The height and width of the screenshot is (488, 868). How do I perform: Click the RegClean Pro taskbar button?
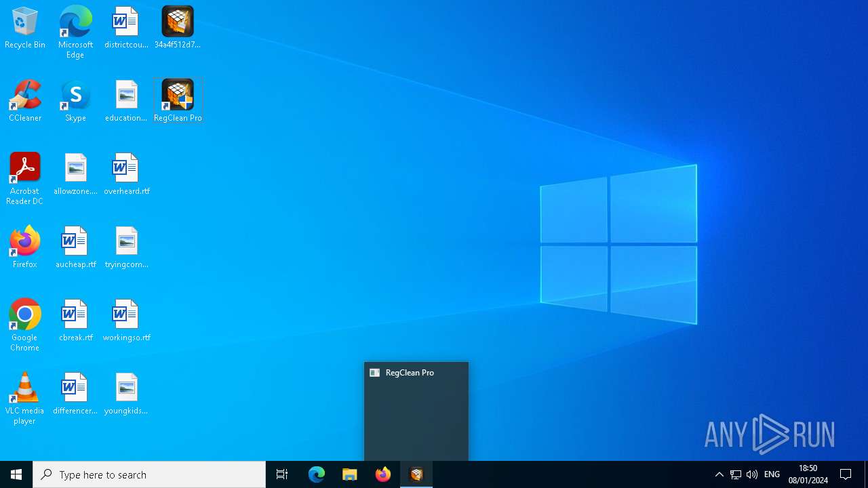pos(416,474)
